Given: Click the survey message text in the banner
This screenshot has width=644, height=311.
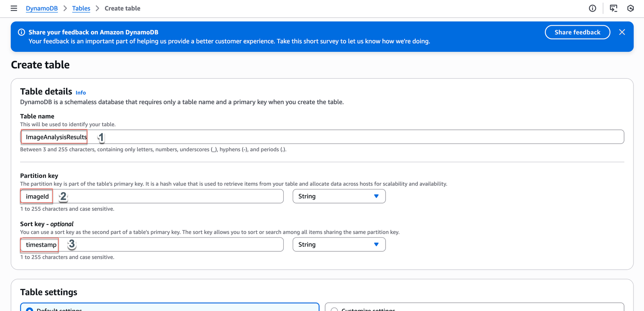Looking at the screenshot, I should 229,41.
